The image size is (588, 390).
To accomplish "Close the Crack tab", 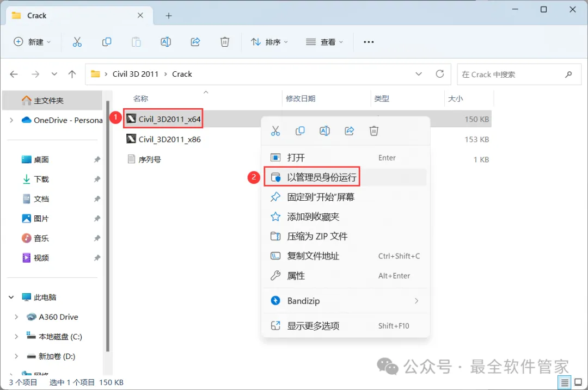I will tap(140, 15).
